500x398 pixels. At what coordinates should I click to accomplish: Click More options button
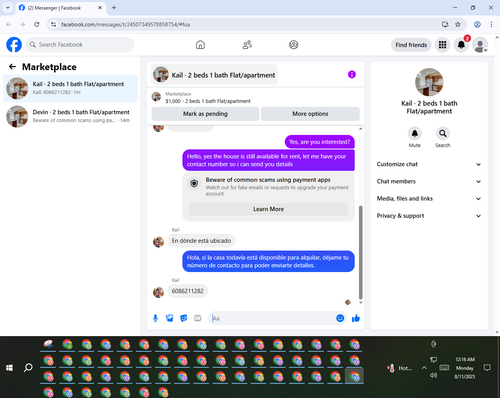310,114
